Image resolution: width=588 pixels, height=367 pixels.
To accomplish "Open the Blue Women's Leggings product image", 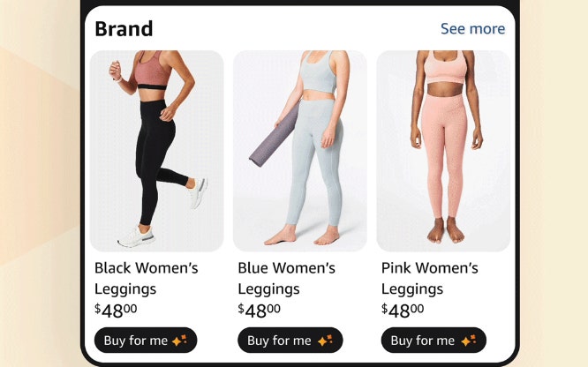I will [300, 151].
